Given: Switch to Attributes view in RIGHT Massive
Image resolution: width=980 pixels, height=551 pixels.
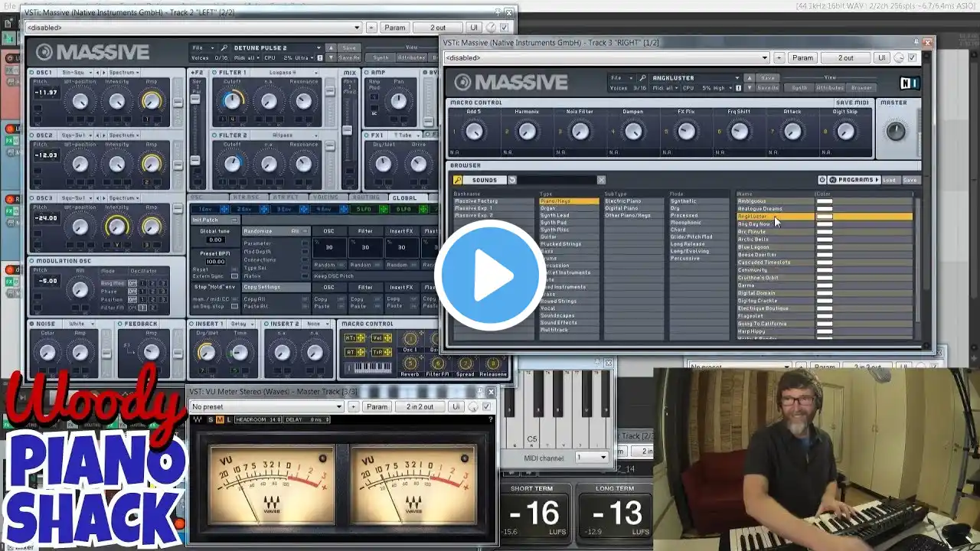Looking at the screenshot, I should coord(830,88).
